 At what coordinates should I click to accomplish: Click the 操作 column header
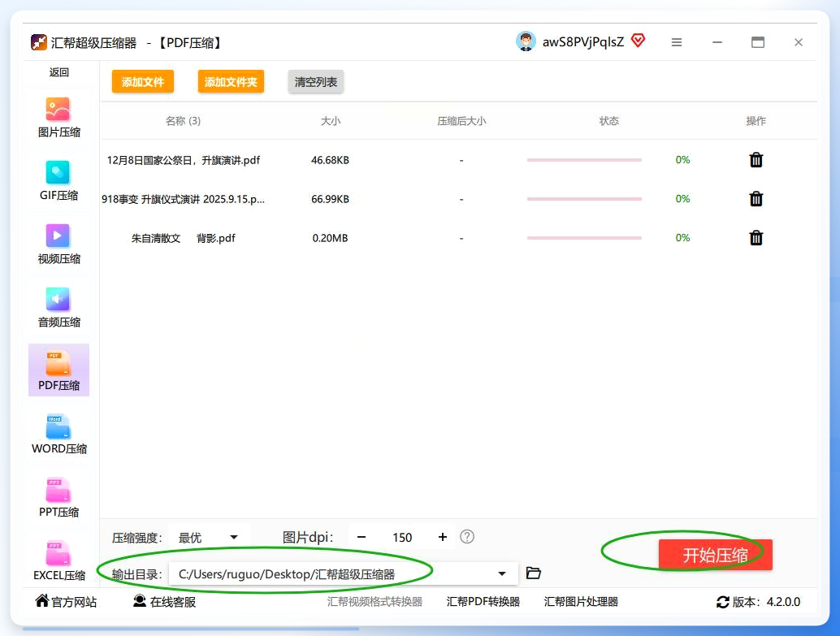[756, 121]
